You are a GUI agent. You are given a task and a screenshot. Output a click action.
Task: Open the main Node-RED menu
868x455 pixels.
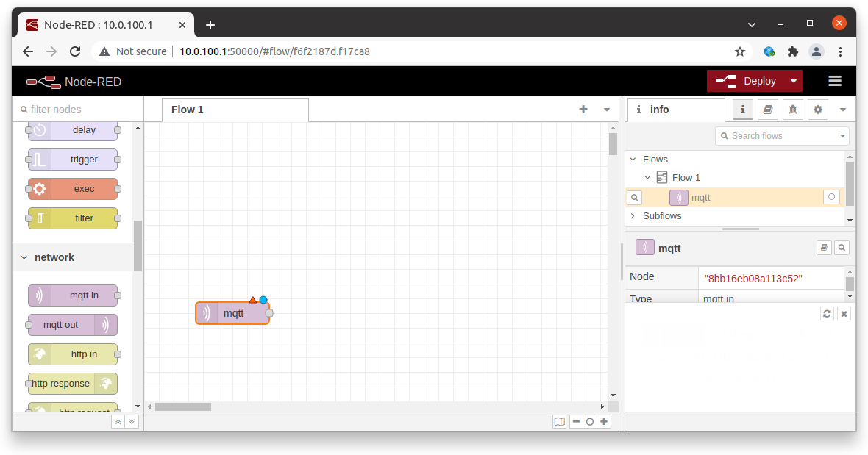tap(835, 81)
